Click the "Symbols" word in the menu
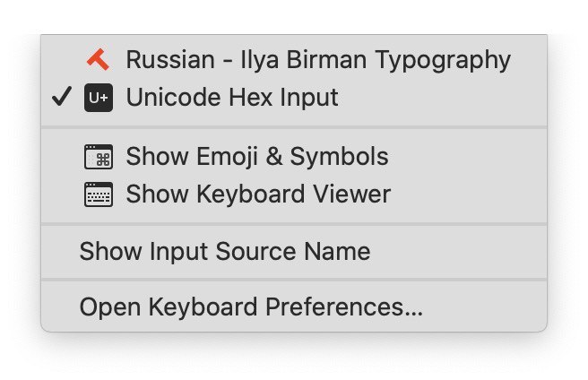Image resolution: width=588 pixels, height=380 pixels. point(339,157)
